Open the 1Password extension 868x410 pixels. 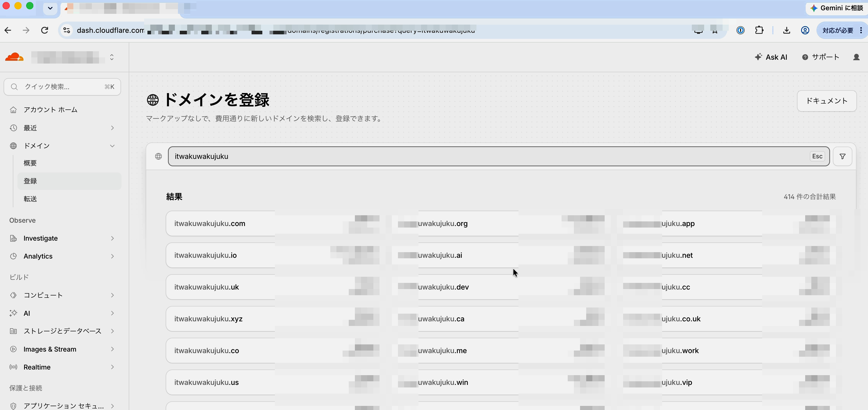click(740, 30)
